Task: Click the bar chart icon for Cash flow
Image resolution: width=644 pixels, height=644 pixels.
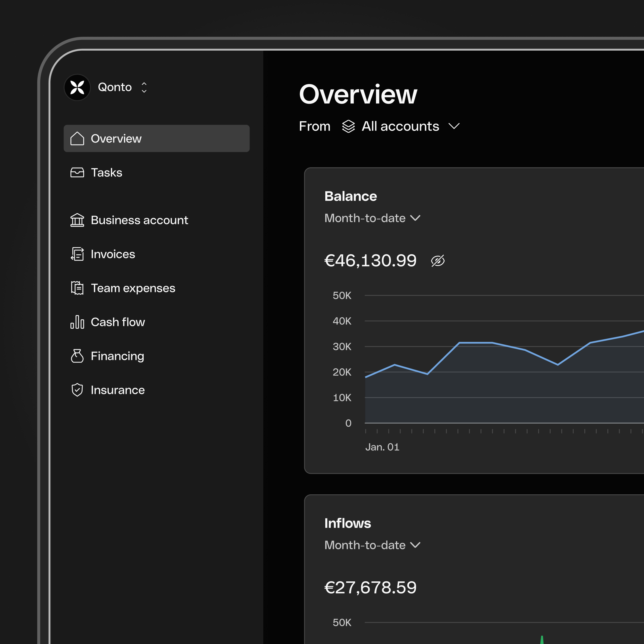Action: pos(77,322)
